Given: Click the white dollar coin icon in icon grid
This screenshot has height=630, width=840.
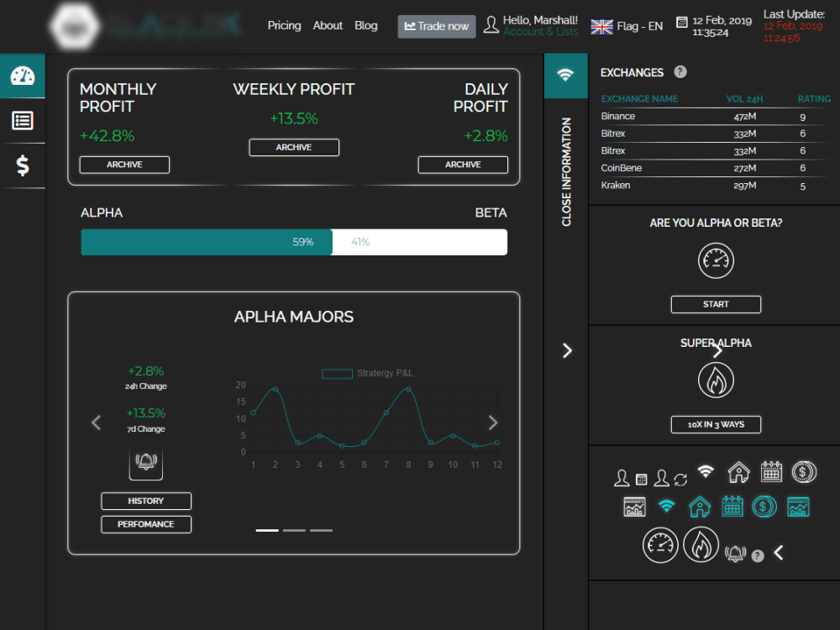Looking at the screenshot, I should click(x=804, y=472).
